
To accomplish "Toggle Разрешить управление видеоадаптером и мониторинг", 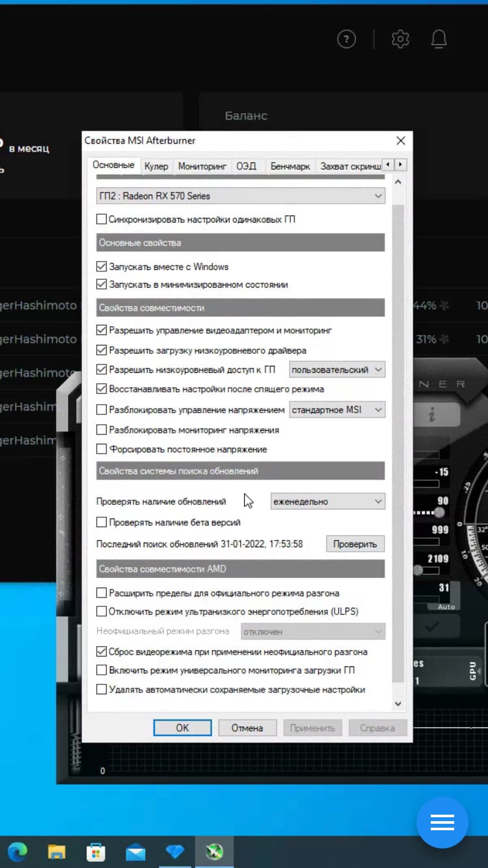I will click(102, 331).
